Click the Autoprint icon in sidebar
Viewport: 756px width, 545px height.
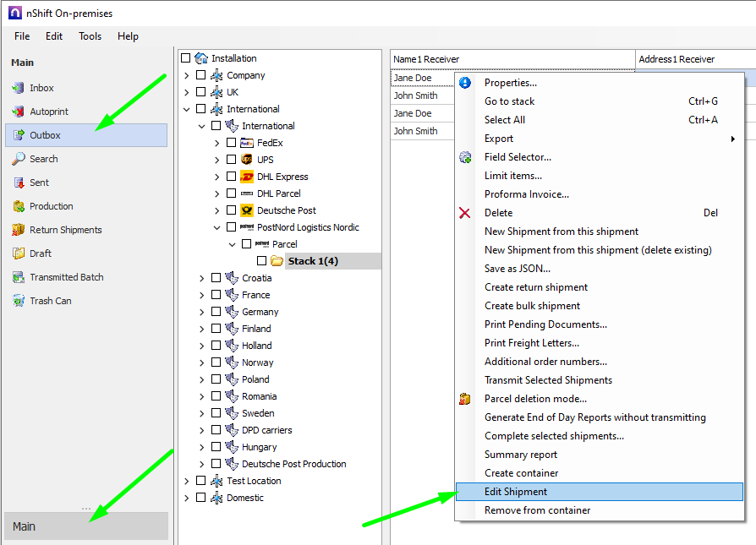[x=19, y=112]
